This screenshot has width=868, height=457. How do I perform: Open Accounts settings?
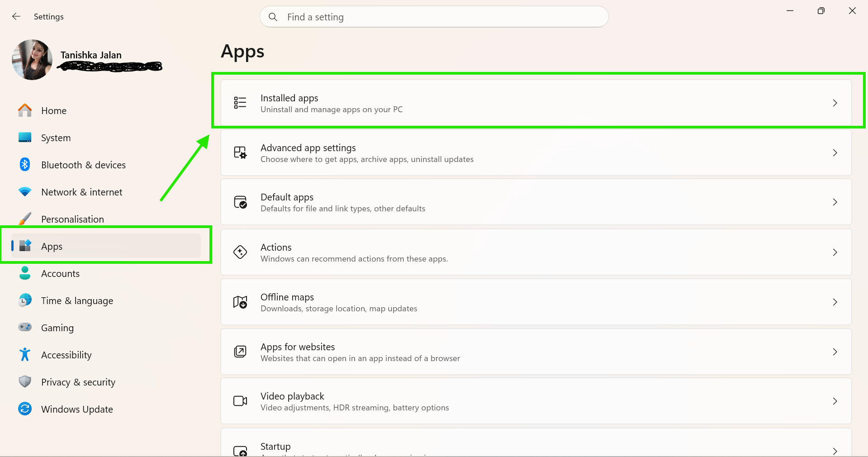(x=106, y=273)
